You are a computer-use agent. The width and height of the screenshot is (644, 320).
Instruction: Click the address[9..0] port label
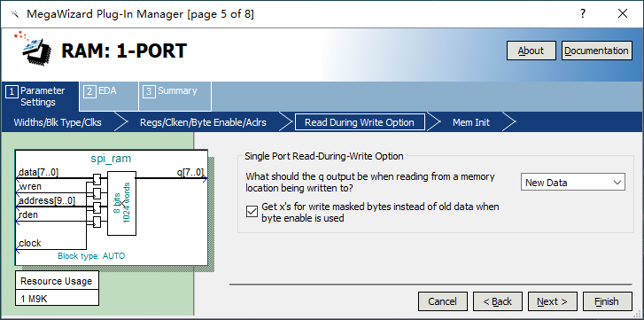47,200
